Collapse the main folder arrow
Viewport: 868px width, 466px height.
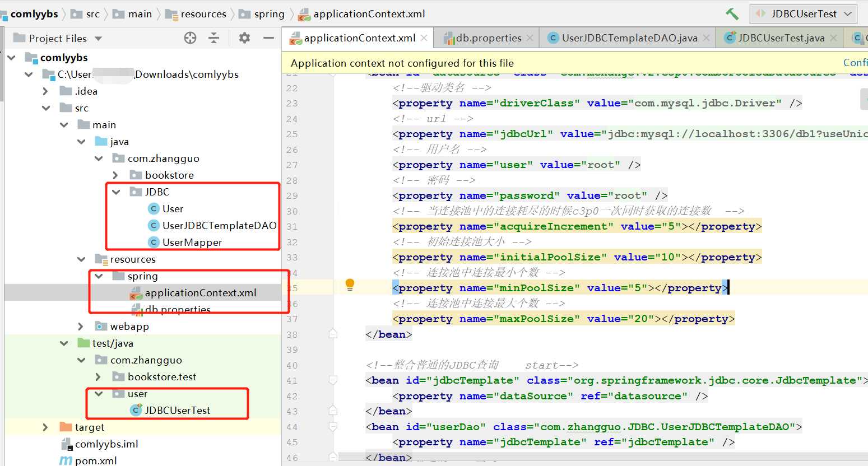pos(64,125)
